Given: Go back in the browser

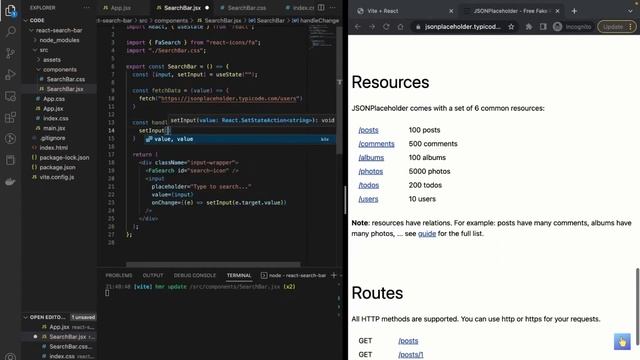Looking at the screenshot, I should 358,27.
